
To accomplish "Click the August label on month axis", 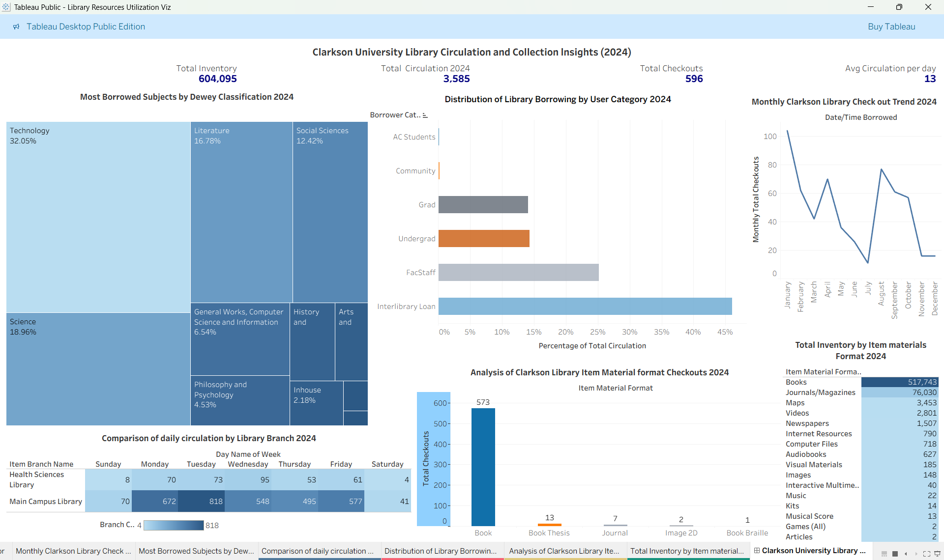I will tap(881, 294).
